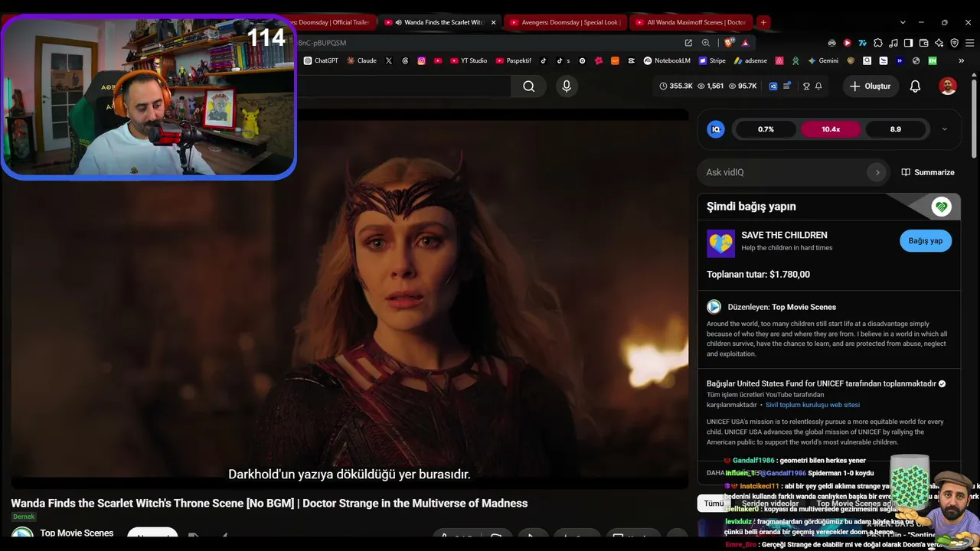The height and width of the screenshot is (551, 980).
Task: Open the Brave Wallet icon
Action: coord(923,43)
